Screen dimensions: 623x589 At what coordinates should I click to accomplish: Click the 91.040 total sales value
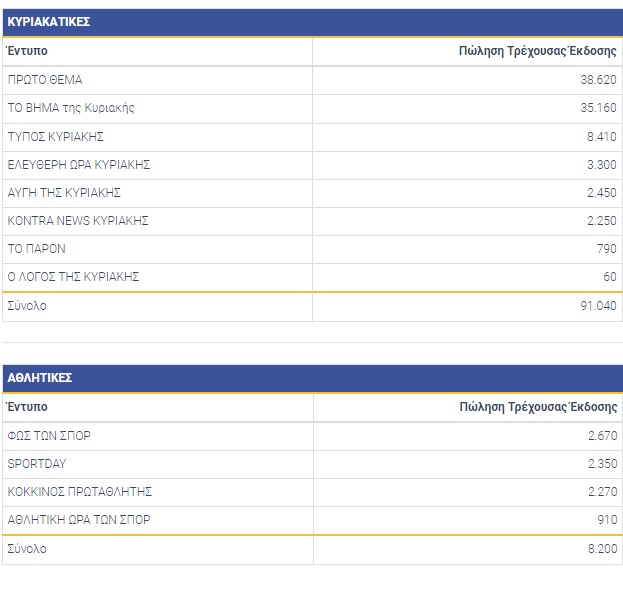click(597, 306)
